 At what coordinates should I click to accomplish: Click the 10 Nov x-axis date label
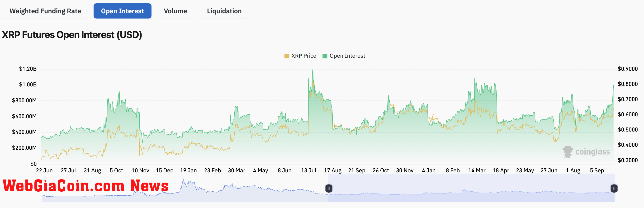coord(140,170)
